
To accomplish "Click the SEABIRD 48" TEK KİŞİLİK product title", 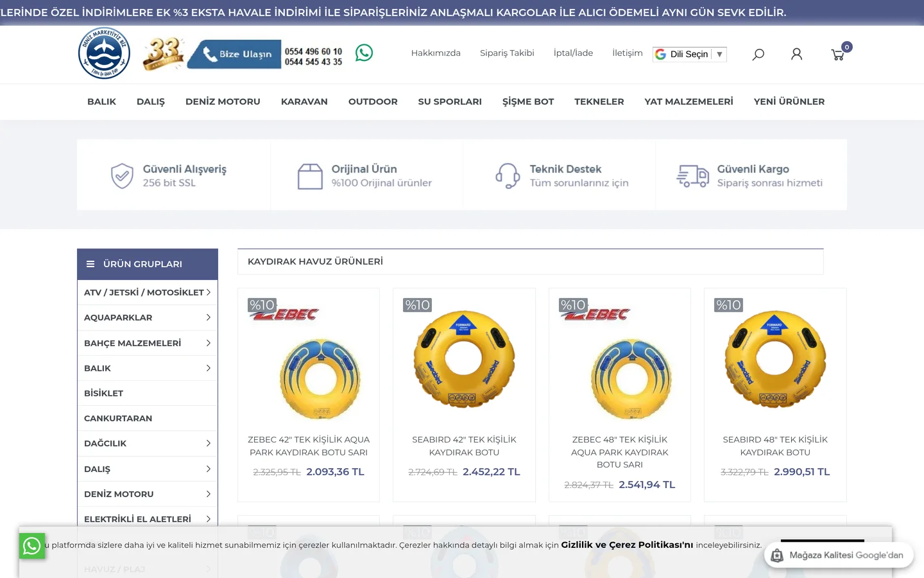I will 775,446.
